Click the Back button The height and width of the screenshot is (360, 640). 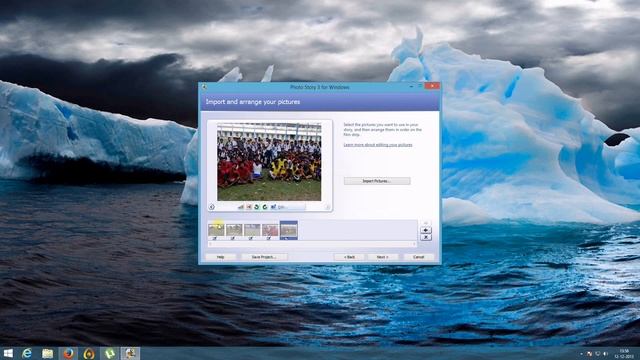(349, 257)
